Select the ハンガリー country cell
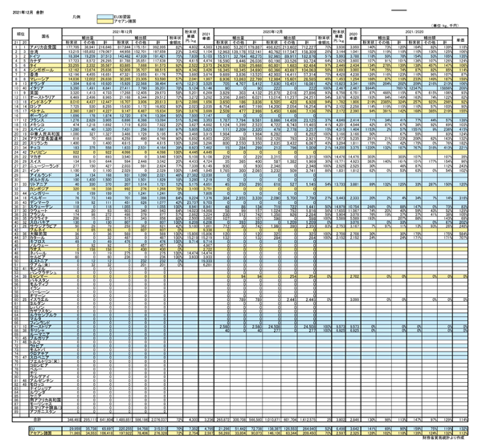This screenshot has height=448, width=482. pos(46,193)
